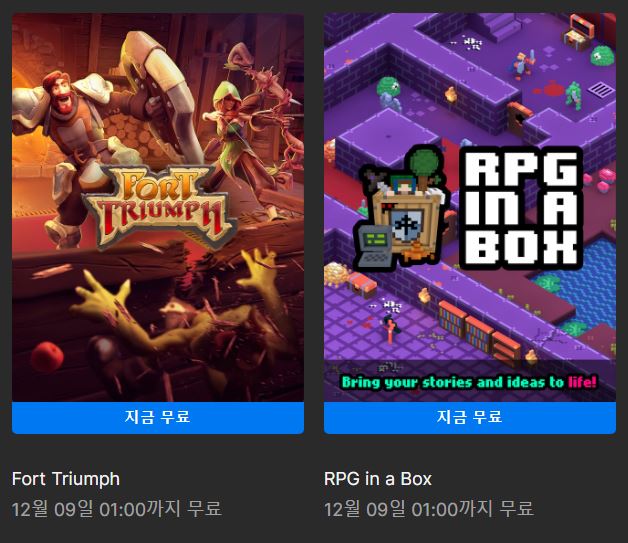This screenshot has width=628, height=543.
Task: Open the Fort Triumph title link
Action: (66, 479)
